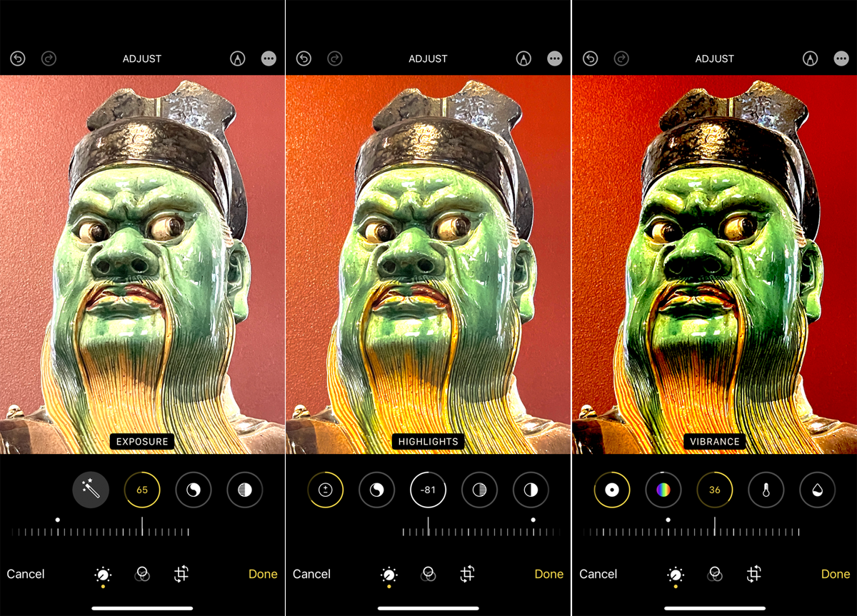Tap Cancel in the Exposure screen

click(x=26, y=574)
